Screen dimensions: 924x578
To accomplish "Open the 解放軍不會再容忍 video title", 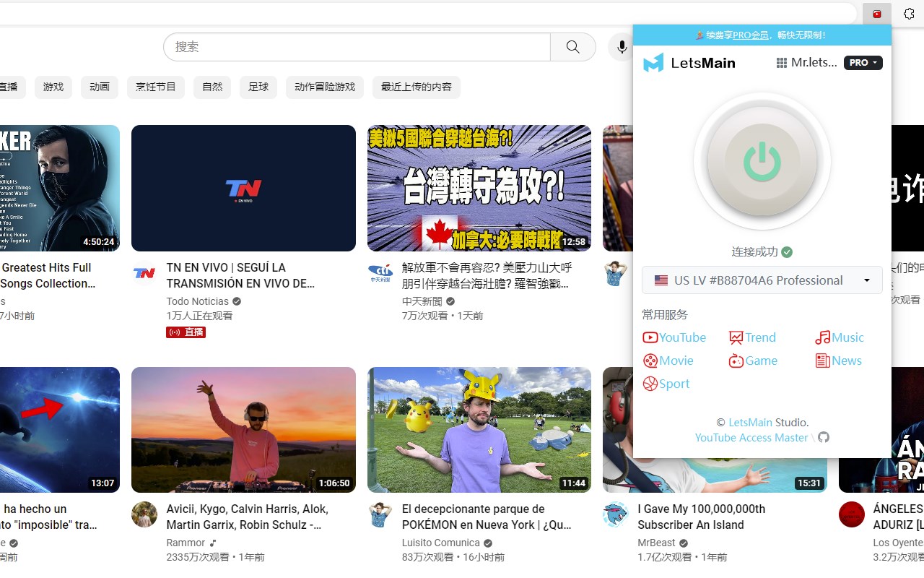I will tap(487, 275).
